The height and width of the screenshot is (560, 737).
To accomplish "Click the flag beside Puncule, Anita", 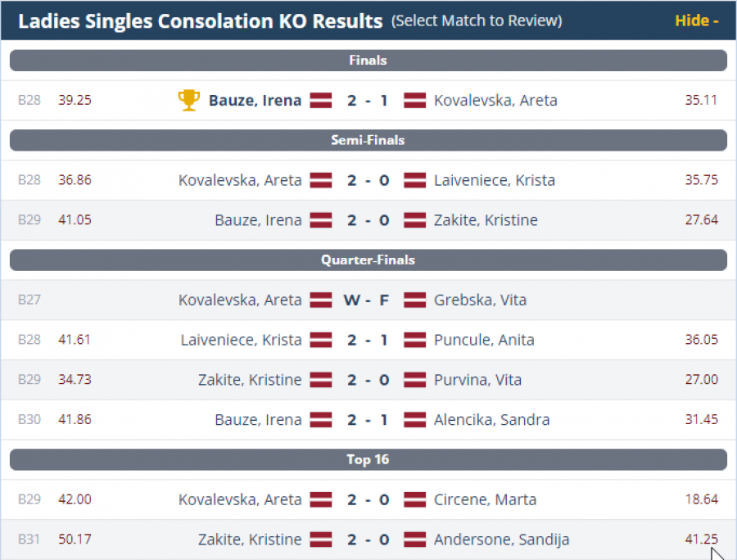I will (415, 340).
